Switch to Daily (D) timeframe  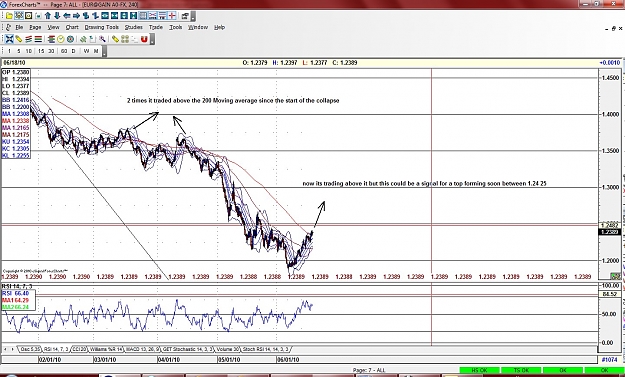tap(73, 51)
